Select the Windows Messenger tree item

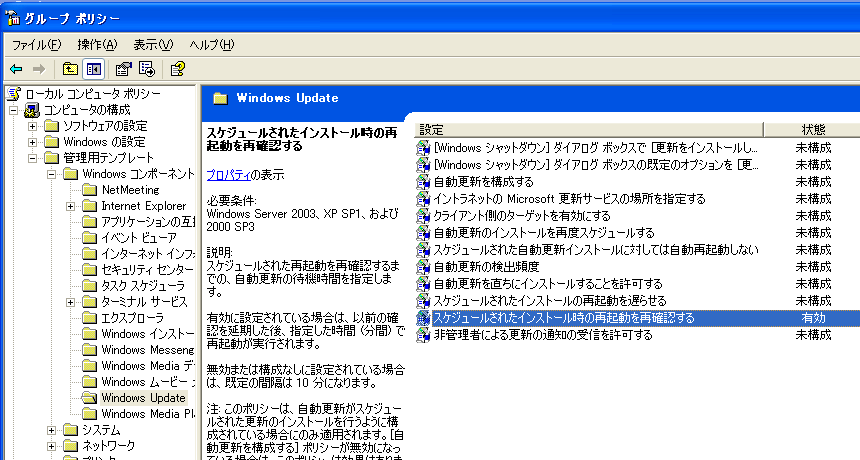point(148,350)
